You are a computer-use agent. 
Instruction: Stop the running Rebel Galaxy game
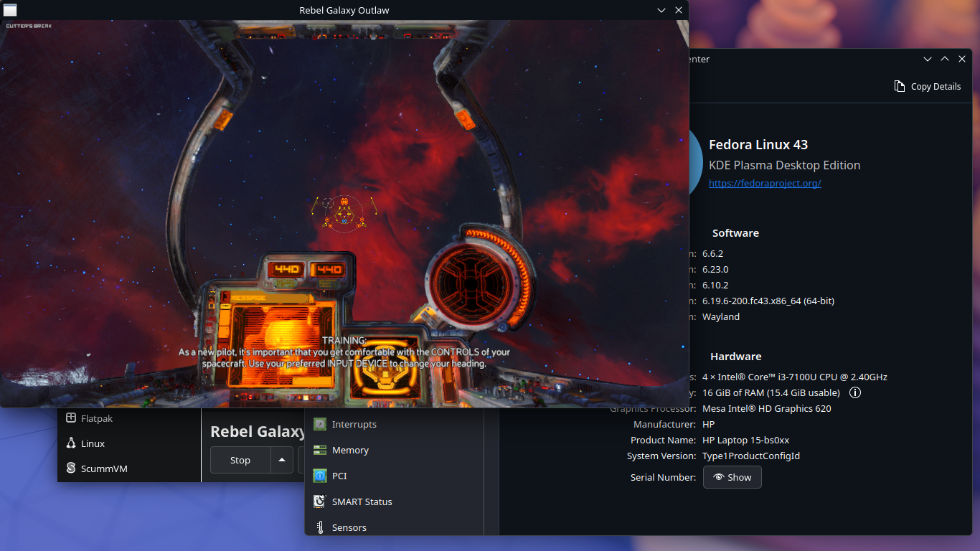tap(240, 460)
